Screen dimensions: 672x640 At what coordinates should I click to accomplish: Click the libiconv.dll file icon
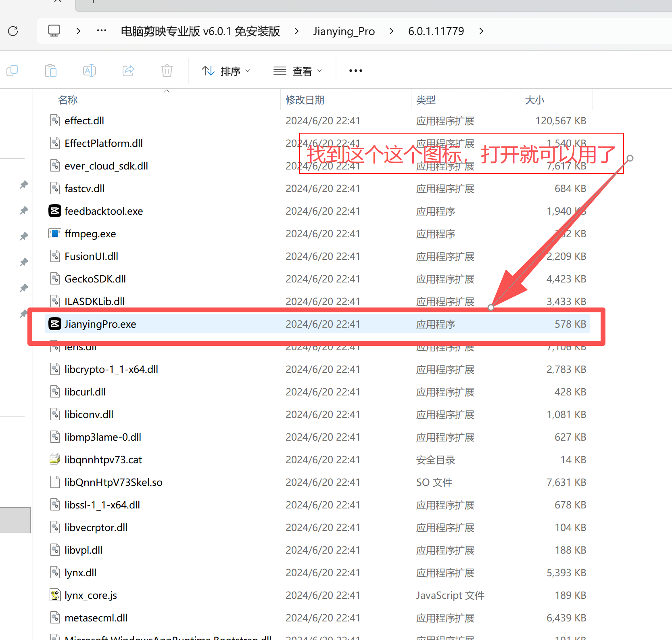(x=55, y=414)
